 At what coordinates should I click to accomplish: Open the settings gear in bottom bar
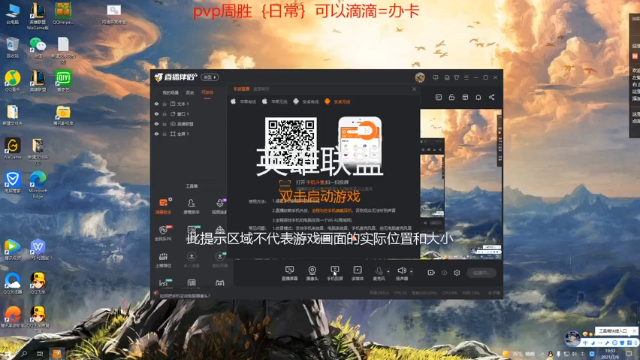point(457,273)
